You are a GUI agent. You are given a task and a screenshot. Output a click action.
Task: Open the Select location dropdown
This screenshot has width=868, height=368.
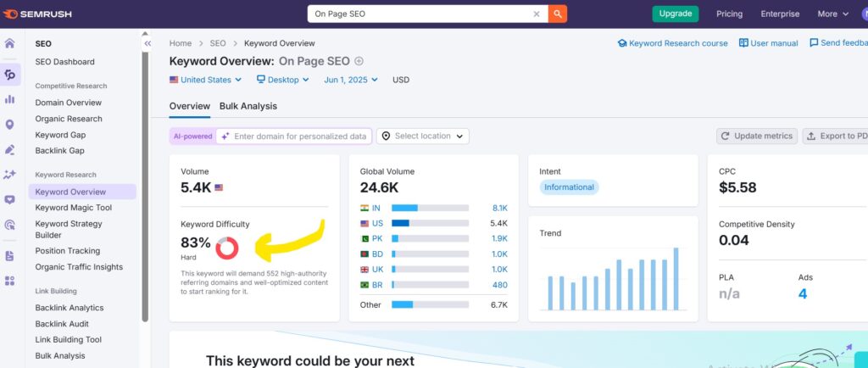click(423, 137)
